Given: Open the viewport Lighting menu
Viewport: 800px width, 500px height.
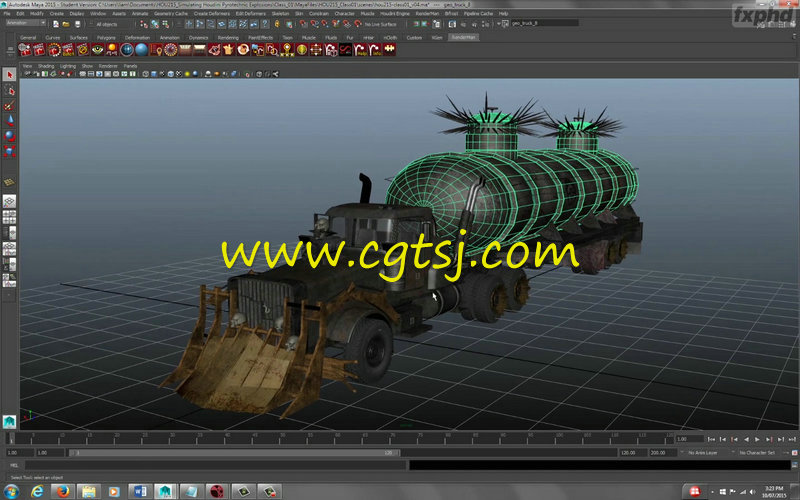Looking at the screenshot, I should pyautogui.click(x=68, y=66).
